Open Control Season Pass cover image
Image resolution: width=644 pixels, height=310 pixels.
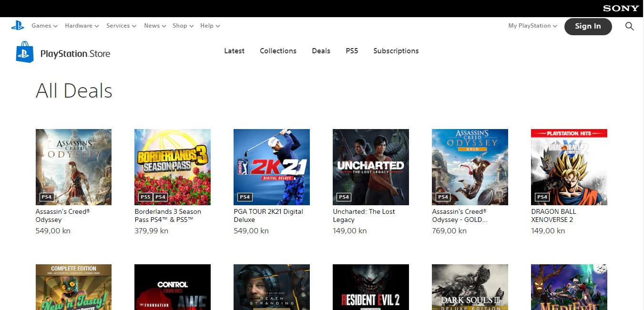tap(173, 287)
